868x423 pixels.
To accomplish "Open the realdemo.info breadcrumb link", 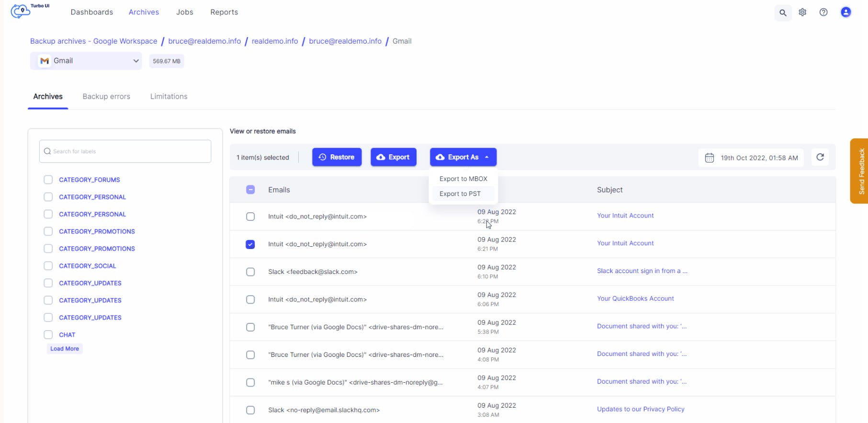I will [x=275, y=41].
